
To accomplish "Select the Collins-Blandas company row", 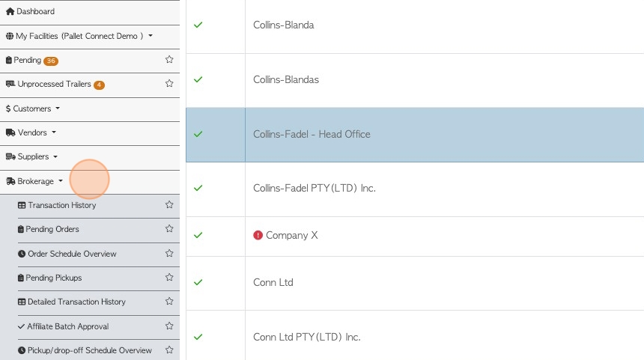I will click(x=415, y=80).
